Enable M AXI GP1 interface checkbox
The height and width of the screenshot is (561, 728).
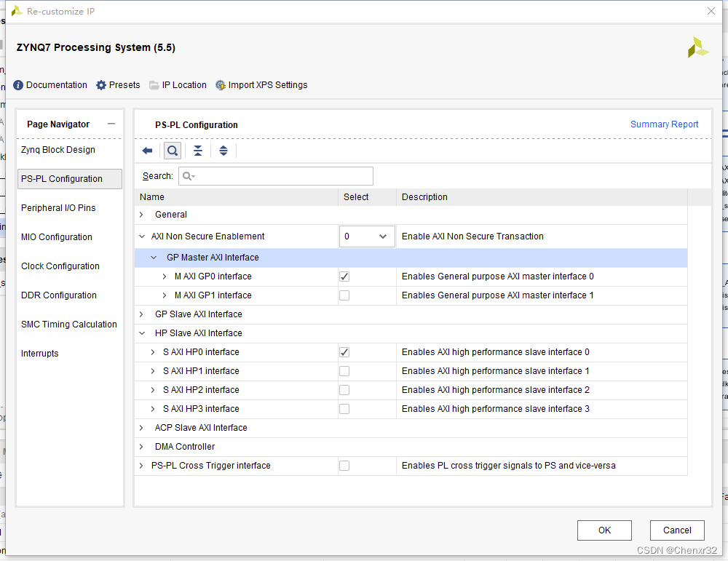point(344,295)
